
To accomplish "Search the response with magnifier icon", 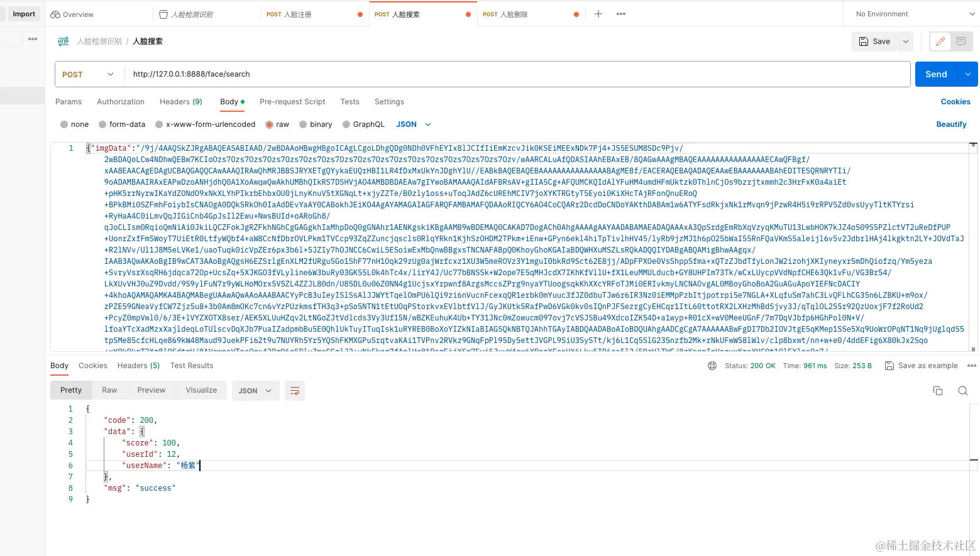I will 962,391.
